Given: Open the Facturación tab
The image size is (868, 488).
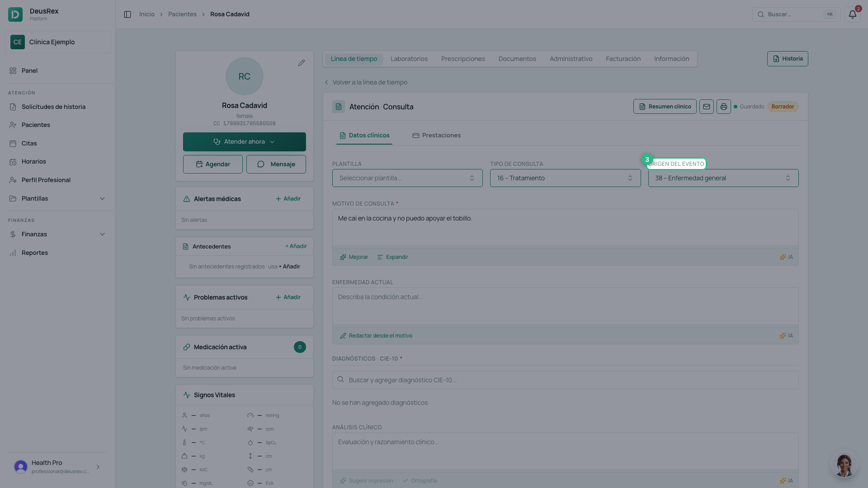Looking at the screenshot, I should click(x=623, y=59).
